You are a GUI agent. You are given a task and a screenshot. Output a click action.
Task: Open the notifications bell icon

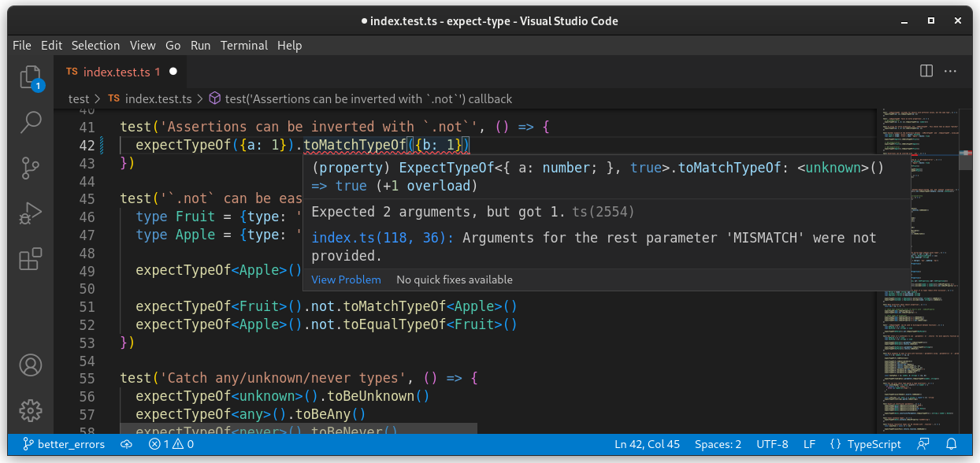pyautogui.click(x=952, y=444)
